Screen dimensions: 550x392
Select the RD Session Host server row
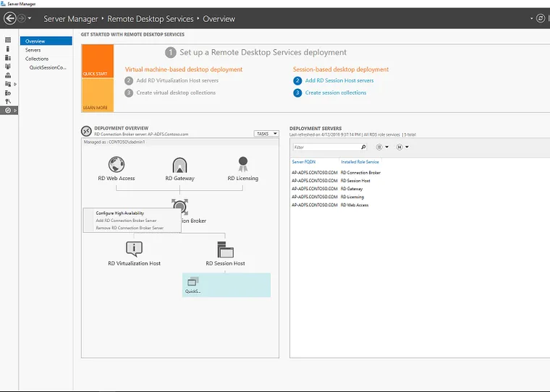pyautogui.click(x=331, y=181)
